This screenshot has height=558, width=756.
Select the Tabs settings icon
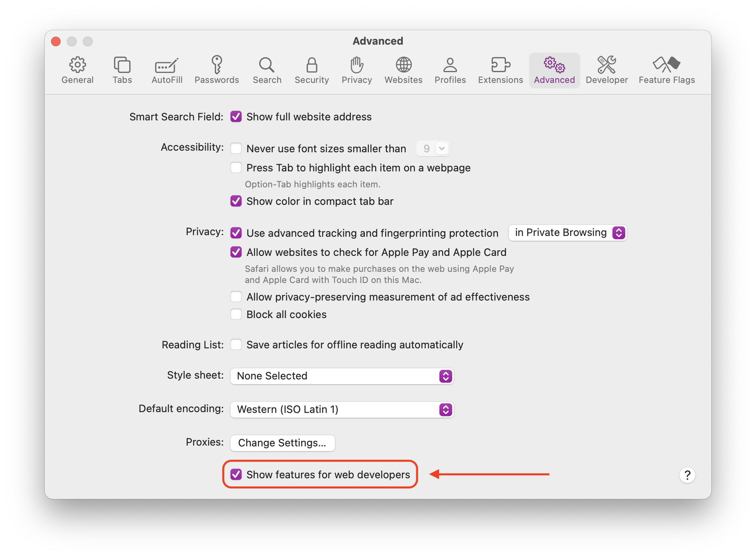(x=122, y=70)
